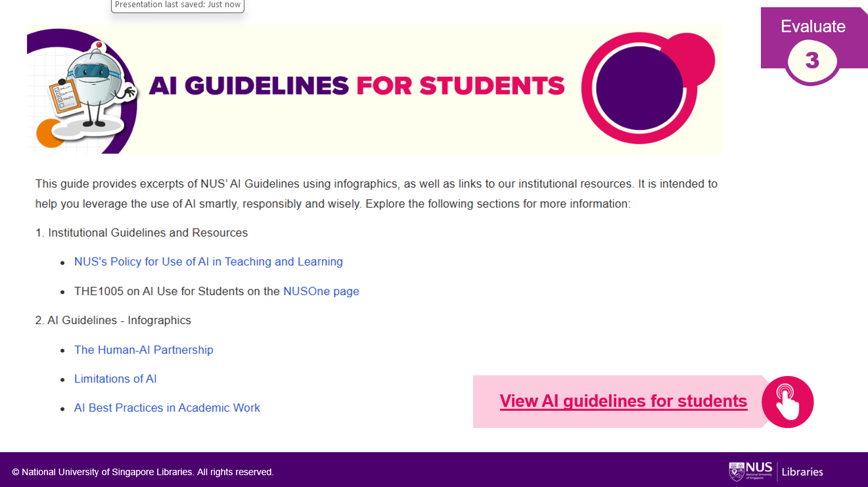Click the Presentation last saved tooltip
This screenshot has height=487, width=868.
(x=177, y=5)
